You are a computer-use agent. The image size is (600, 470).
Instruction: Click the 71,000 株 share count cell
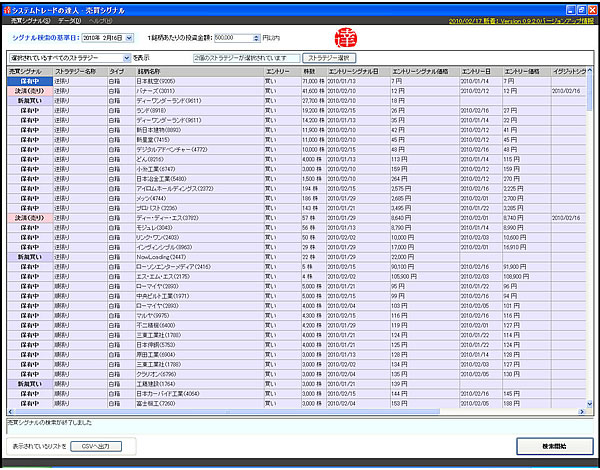pos(313,81)
